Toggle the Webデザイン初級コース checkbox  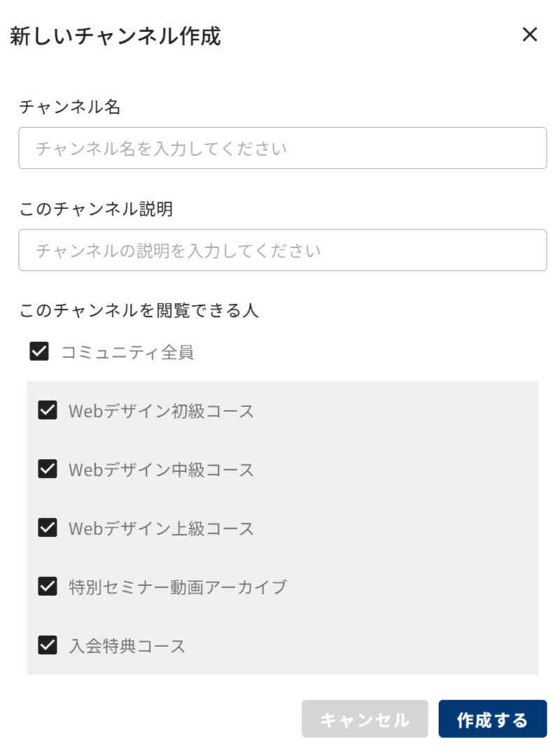click(x=48, y=410)
